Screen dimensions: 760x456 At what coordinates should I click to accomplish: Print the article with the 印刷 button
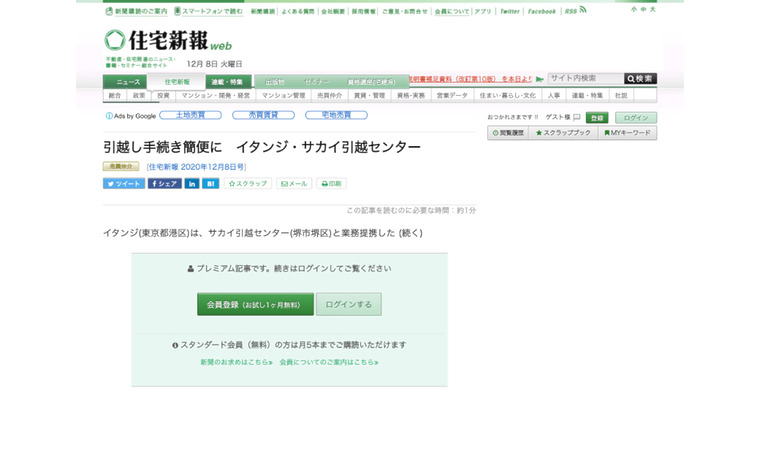click(x=331, y=184)
